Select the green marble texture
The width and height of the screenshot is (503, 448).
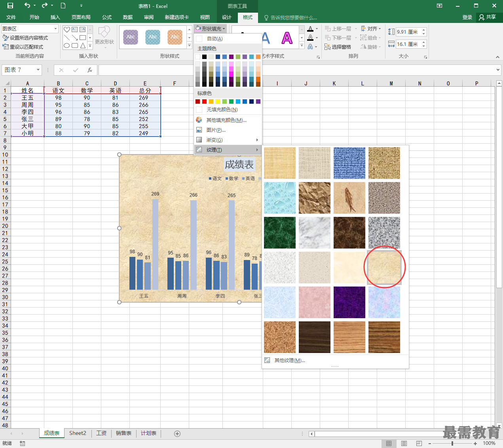pyautogui.click(x=280, y=233)
